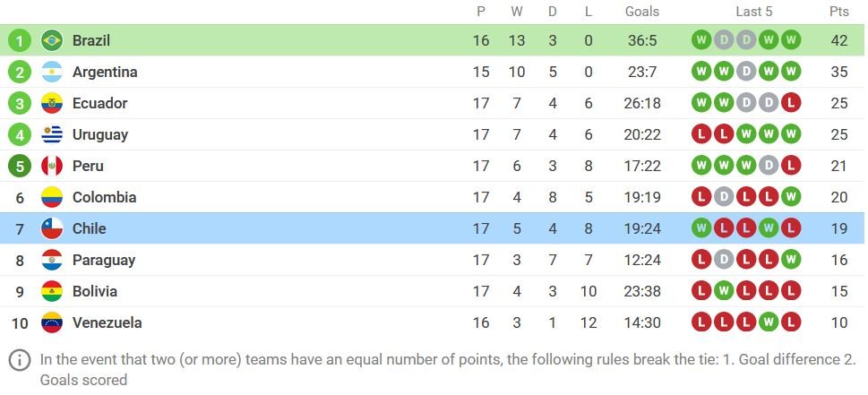The height and width of the screenshot is (395, 868).
Task: Click the Last 5 column header
Action: coord(753,12)
